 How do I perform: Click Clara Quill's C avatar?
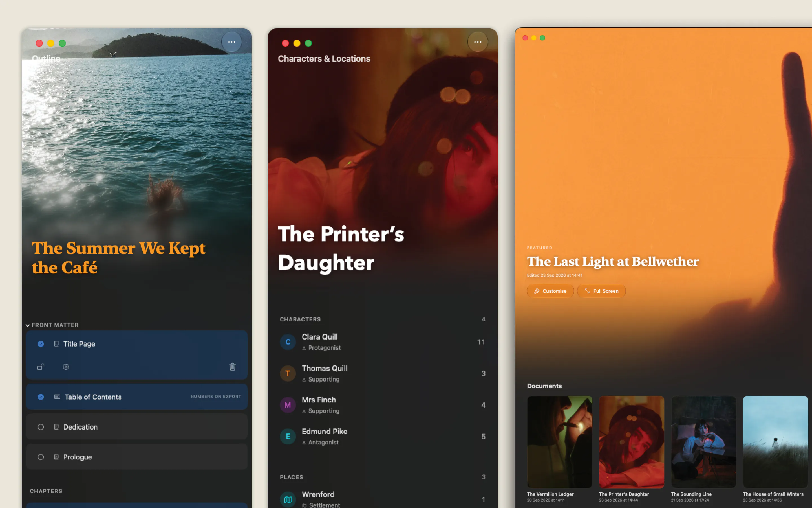click(288, 342)
